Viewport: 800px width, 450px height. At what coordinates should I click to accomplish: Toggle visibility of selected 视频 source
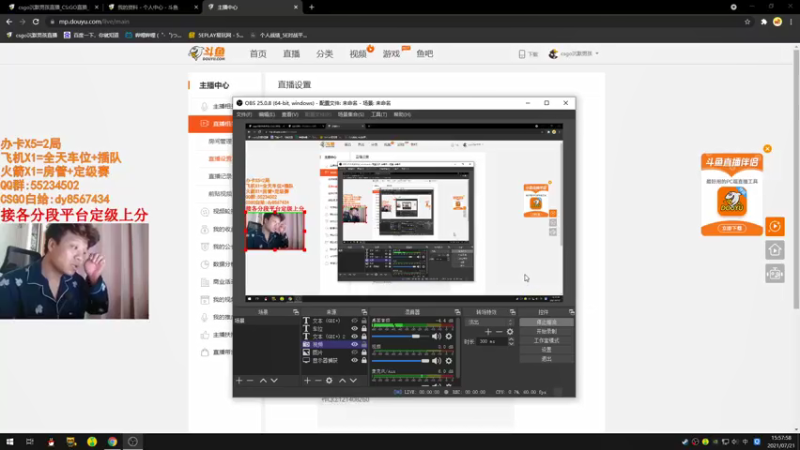tap(355, 344)
